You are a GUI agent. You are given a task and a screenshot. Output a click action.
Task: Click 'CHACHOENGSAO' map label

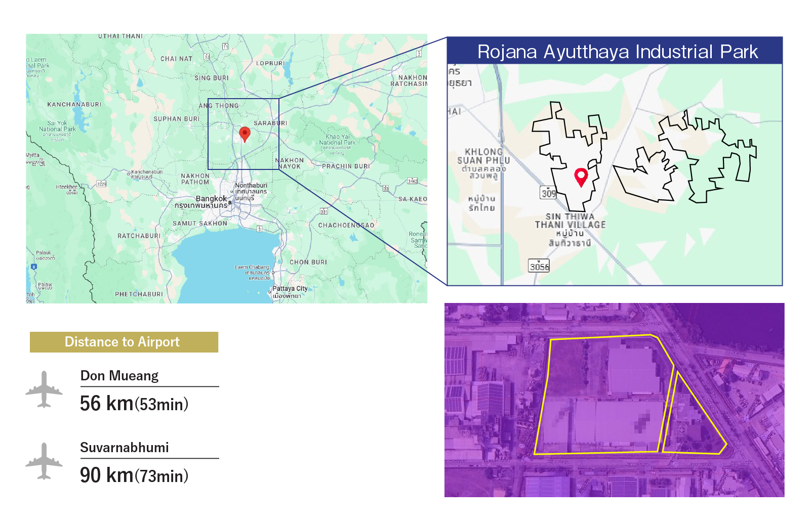(x=346, y=225)
